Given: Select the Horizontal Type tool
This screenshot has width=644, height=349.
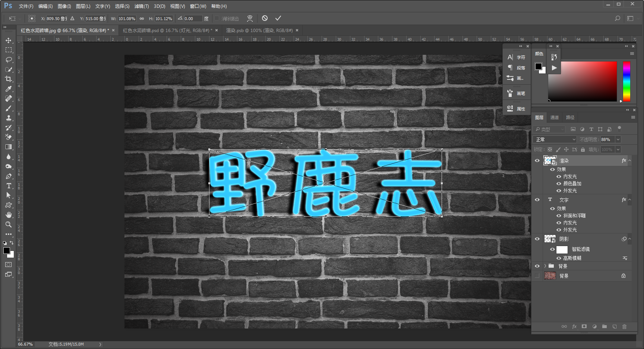Looking at the screenshot, I should coord(9,186).
